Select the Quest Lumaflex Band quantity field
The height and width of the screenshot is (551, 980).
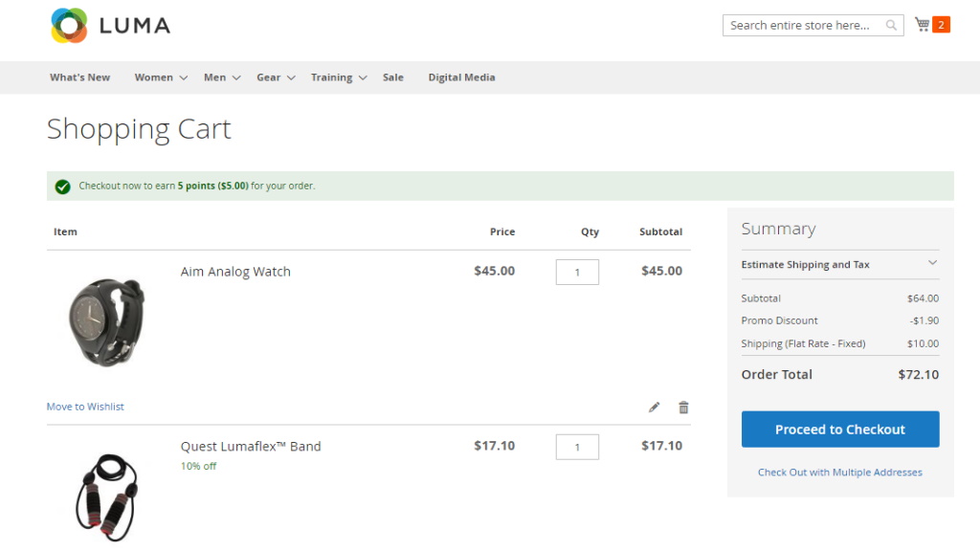(577, 448)
